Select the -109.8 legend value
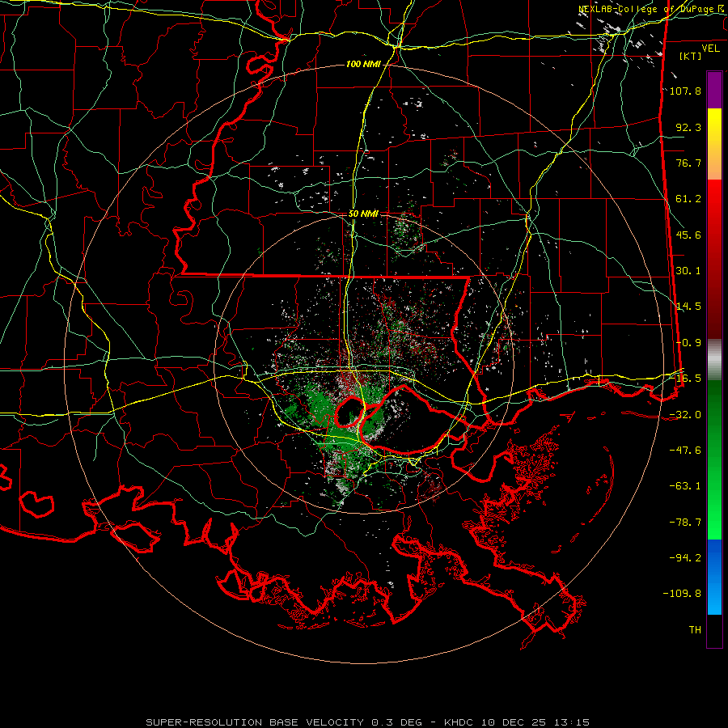This screenshot has height=728, width=728. pyautogui.click(x=682, y=594)
